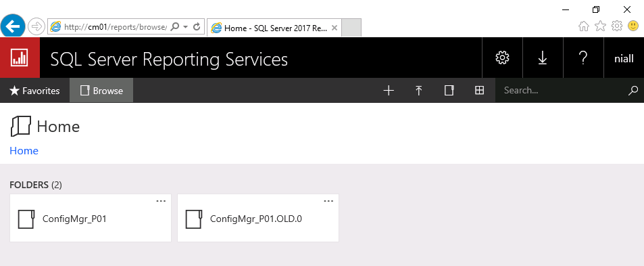644x266 pixels.
Task: Switch to the tiles view icon
Action: pyautogui.click(x=479, y=91)
